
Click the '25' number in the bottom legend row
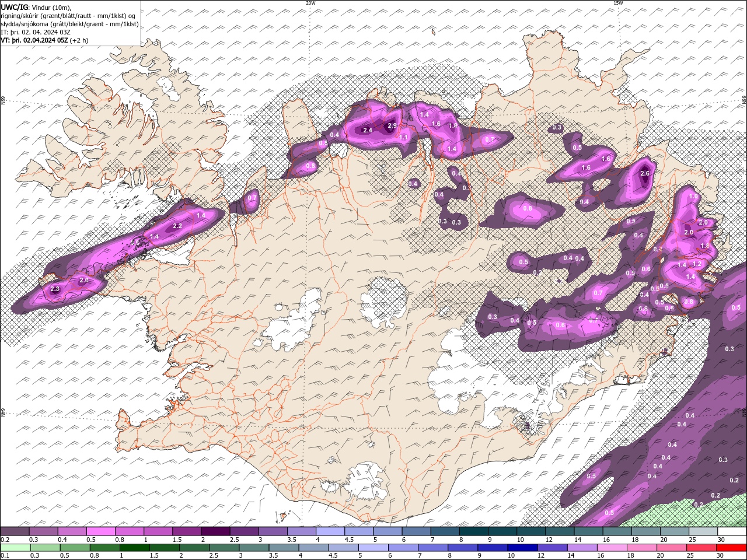click(690, 556)
